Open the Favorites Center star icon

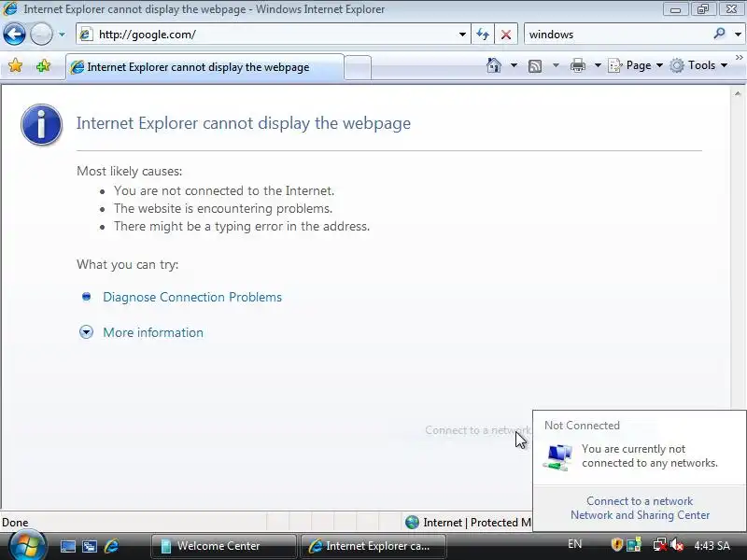[15, 65]
